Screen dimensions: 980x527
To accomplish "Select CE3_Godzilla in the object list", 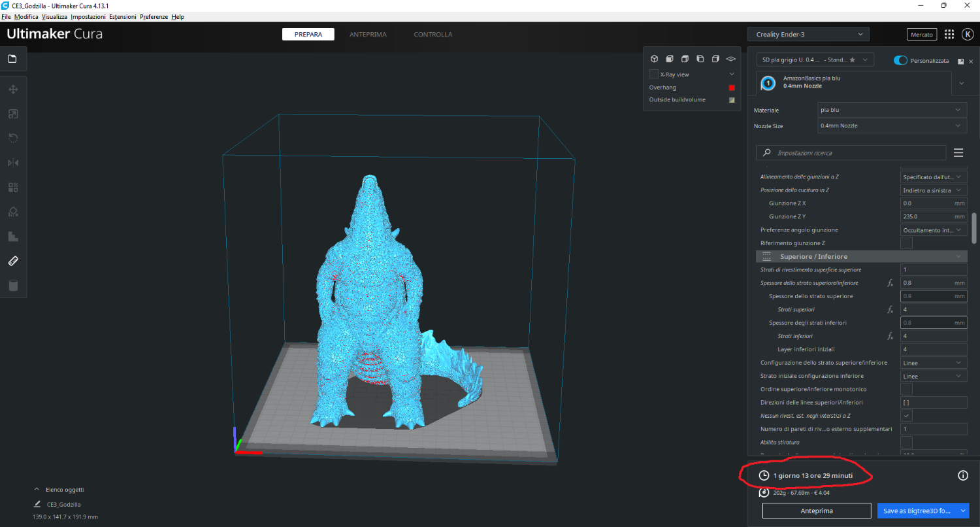I will click(64, 504).
